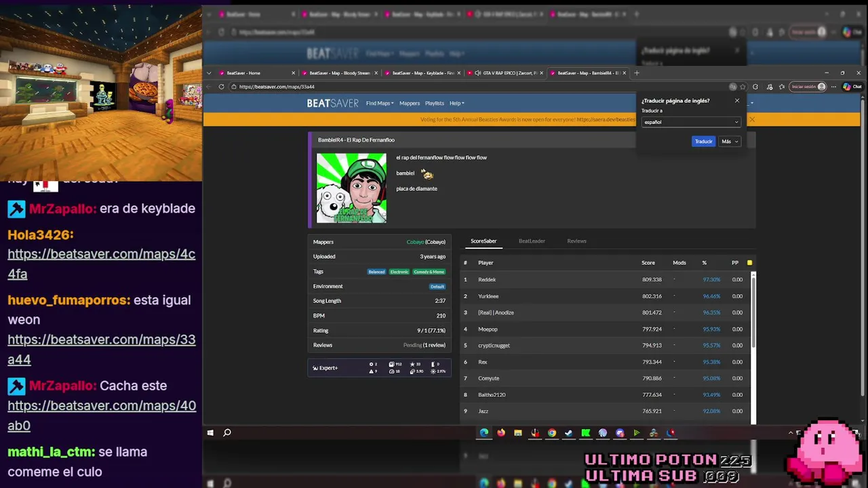Image resolution: width=868 pixels, height=488 pixels.
Task: Click the icon beside mapper name bambiel
Action: pyautogui.click(x=427, y=174)
